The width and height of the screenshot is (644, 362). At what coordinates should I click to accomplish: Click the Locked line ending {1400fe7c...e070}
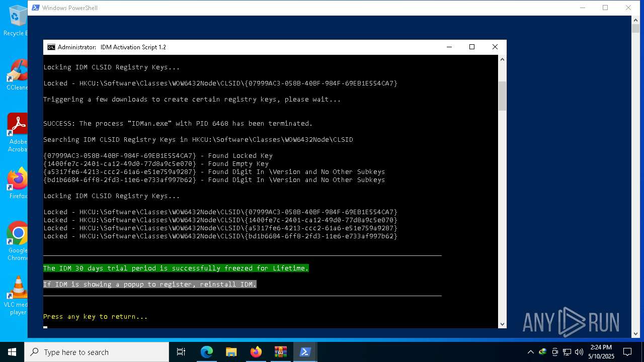tap(220, 220)
